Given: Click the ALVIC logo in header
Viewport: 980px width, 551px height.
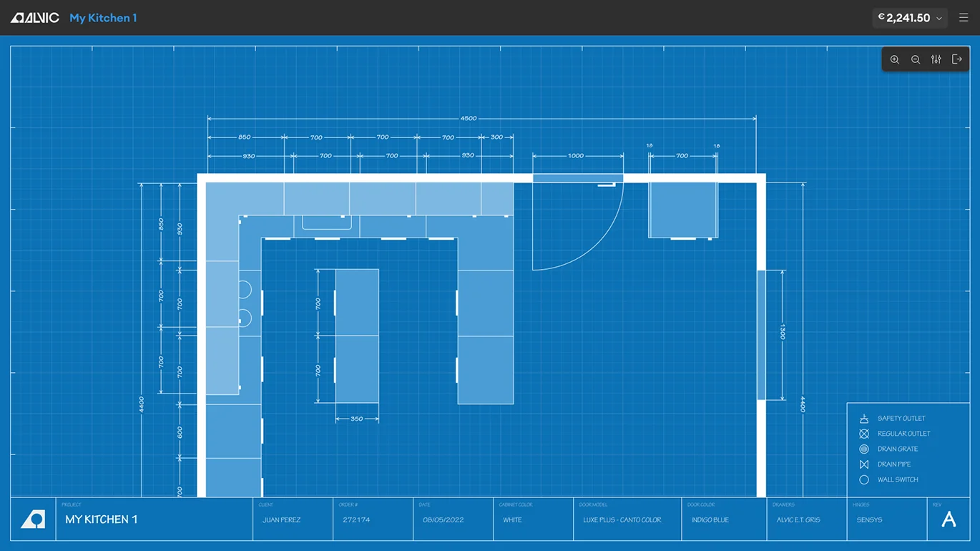Looking at the screenshot, I should [35, 18].
